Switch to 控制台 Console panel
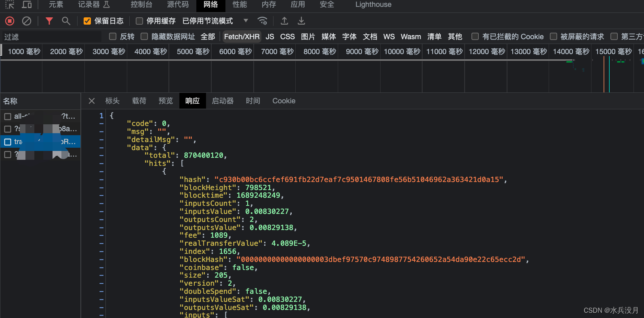 point(141,4)
